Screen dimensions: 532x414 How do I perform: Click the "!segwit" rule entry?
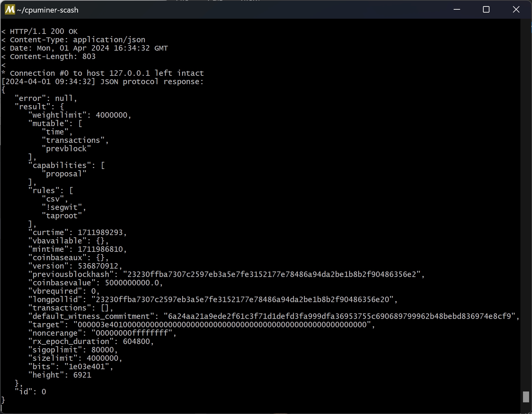tap(64, 207)
